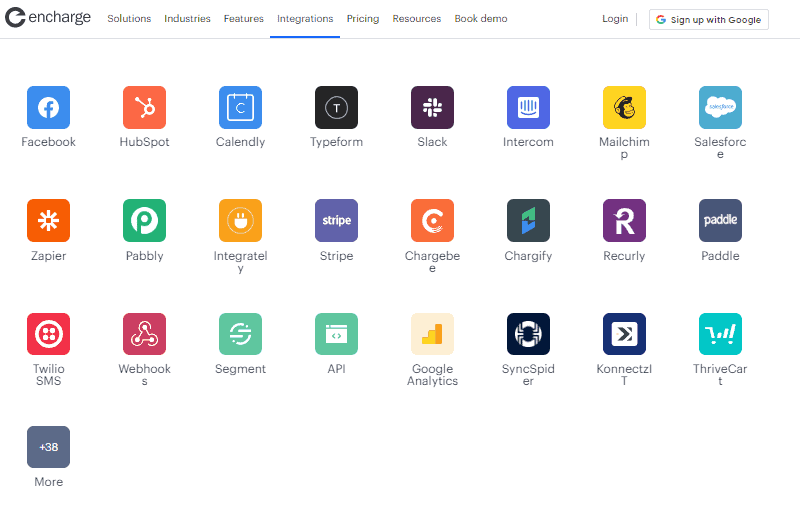Select the Segment integration icon
The image size is (800, 507).
[240, 334]
